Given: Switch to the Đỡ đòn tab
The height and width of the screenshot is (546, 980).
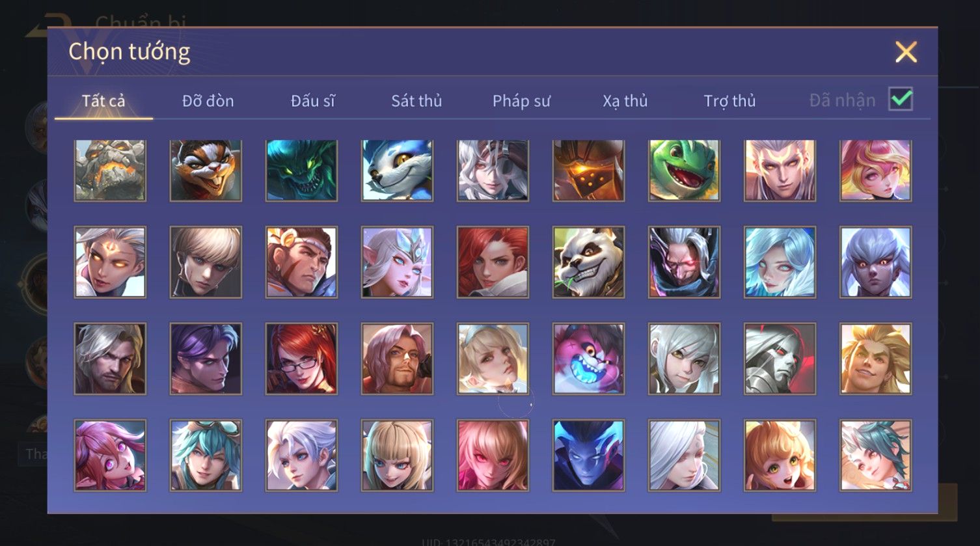Looking at the screenshot, I should [x=208, y=101].
